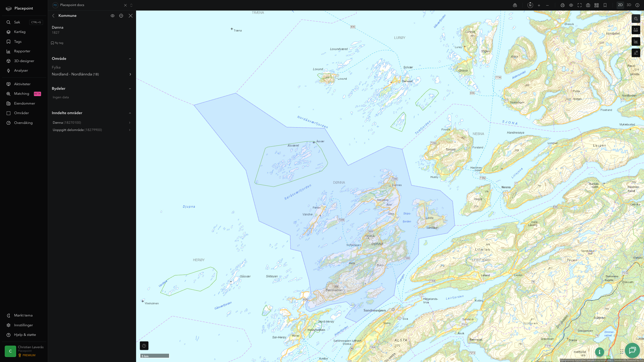Toggle Kommune visibility eye icon
Image resolution: width=644 pixels, height=362 pixels.
click(112, 16)
